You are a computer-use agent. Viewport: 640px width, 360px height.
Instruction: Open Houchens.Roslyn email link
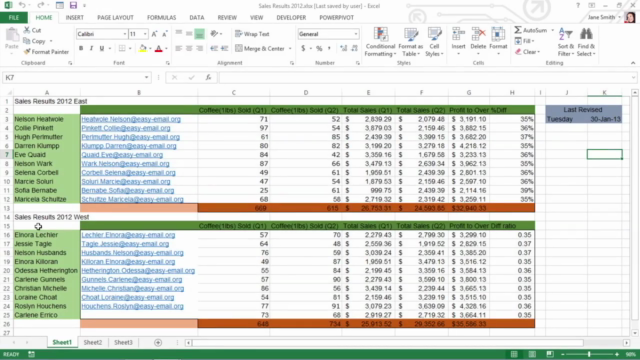pos(132,306)
